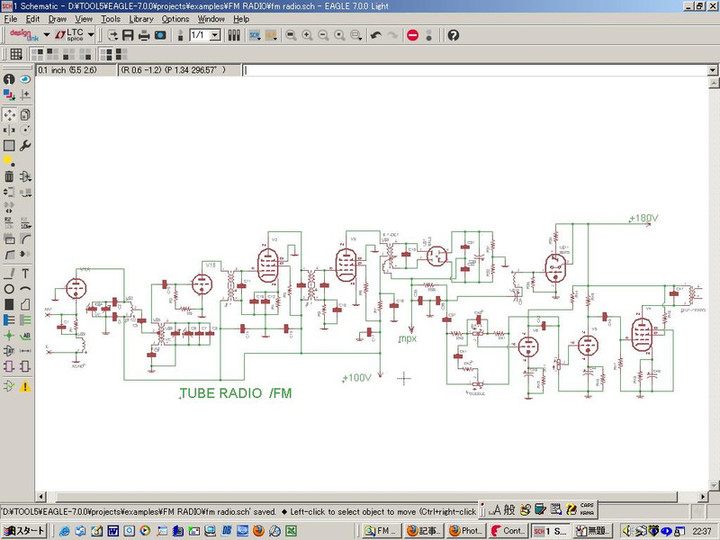Toggle the Grid button in parameter toolbar
The image size is (720, 540).
point(17,55)
